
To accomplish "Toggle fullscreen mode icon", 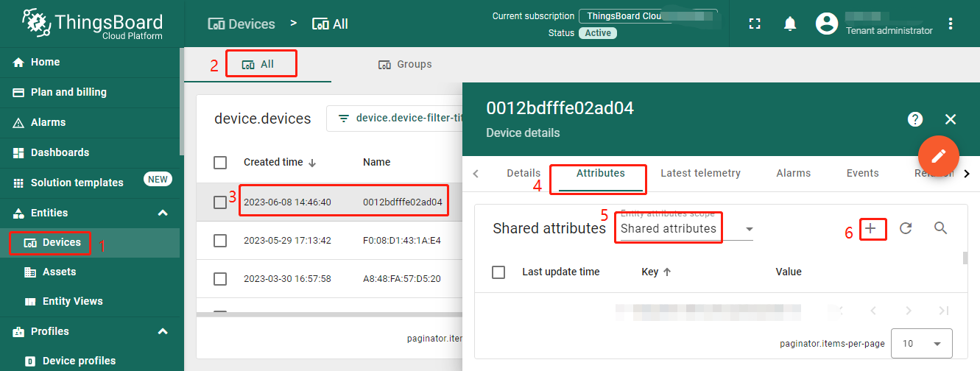I will pos(755,24).
